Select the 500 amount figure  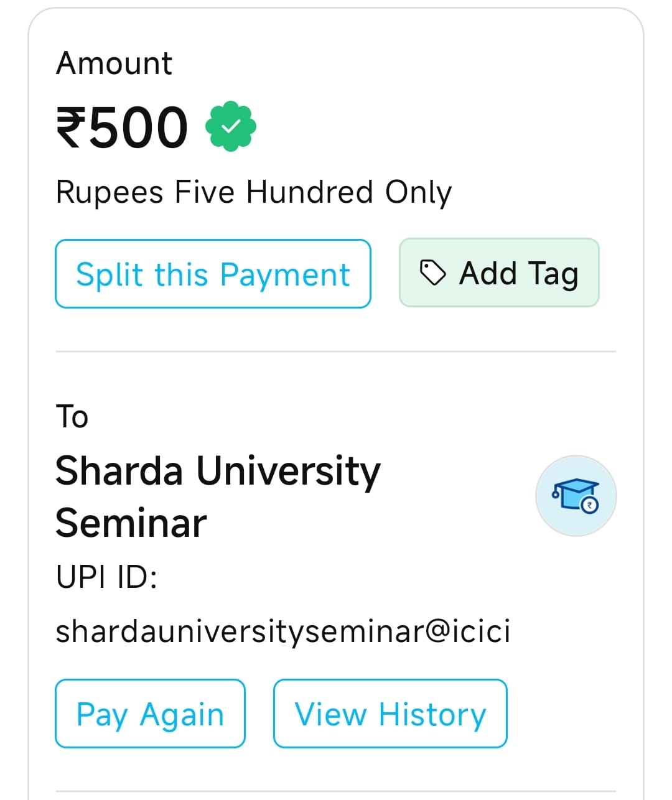click(137, 128)
